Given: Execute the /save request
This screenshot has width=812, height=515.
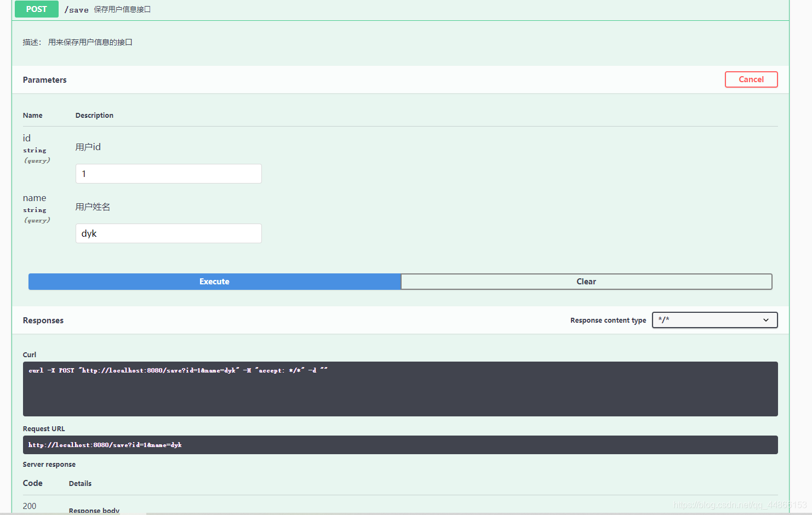Looking at the screenshot, I should click(x=214, y=282).
